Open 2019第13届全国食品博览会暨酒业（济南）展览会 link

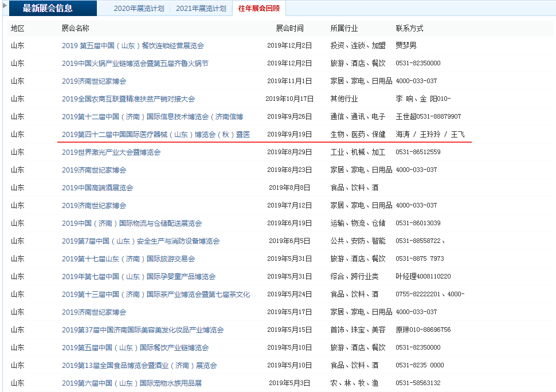click(139, 366)
